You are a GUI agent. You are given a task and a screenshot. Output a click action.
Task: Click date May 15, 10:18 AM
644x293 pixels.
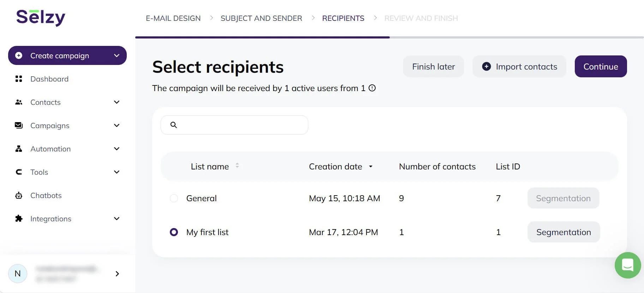coord(344,198)
